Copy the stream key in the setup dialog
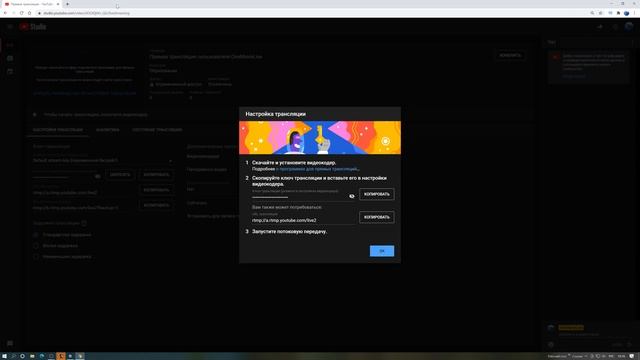Screen dimensions: 640x360 376,194
